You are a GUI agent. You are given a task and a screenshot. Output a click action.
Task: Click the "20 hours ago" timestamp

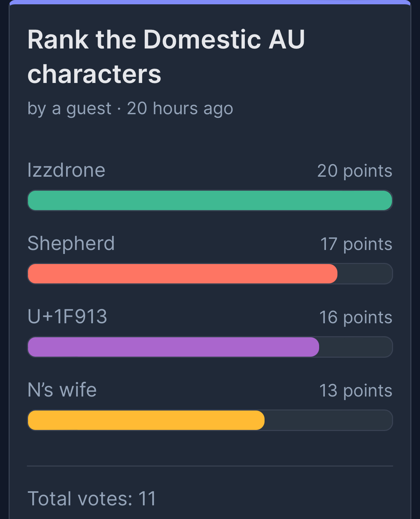click(180, 108)
